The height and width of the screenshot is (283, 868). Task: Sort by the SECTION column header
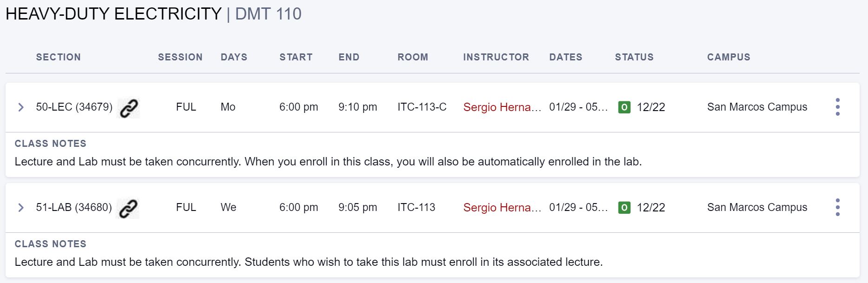click(x=59, y=57)
